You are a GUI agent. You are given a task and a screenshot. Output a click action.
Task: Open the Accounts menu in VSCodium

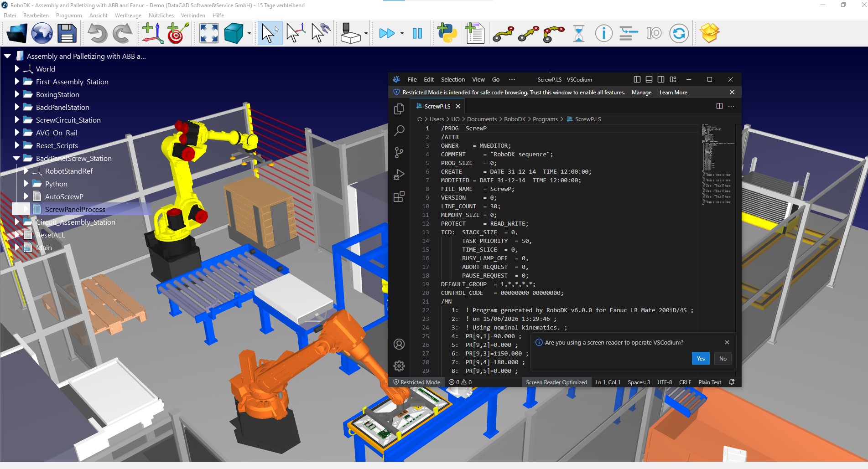click(x=399, y=344)
